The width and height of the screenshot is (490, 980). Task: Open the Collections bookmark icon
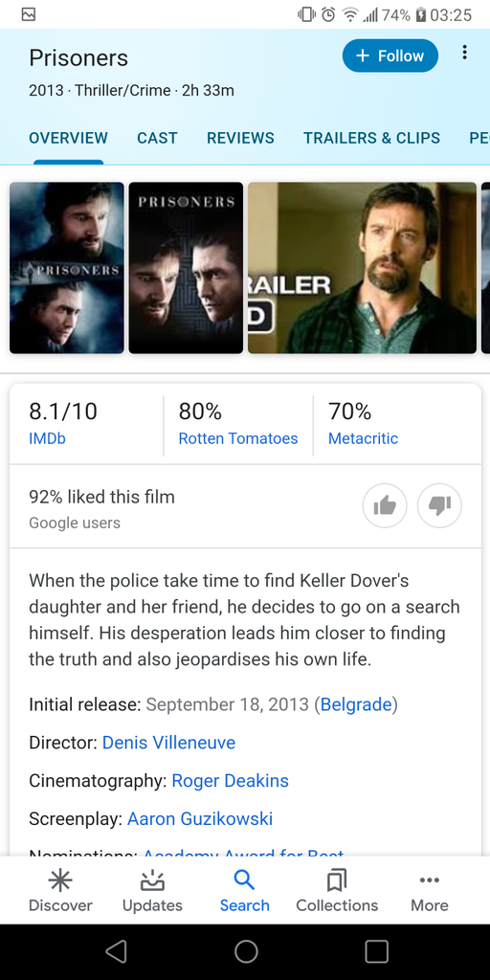(x=337, y=880)
